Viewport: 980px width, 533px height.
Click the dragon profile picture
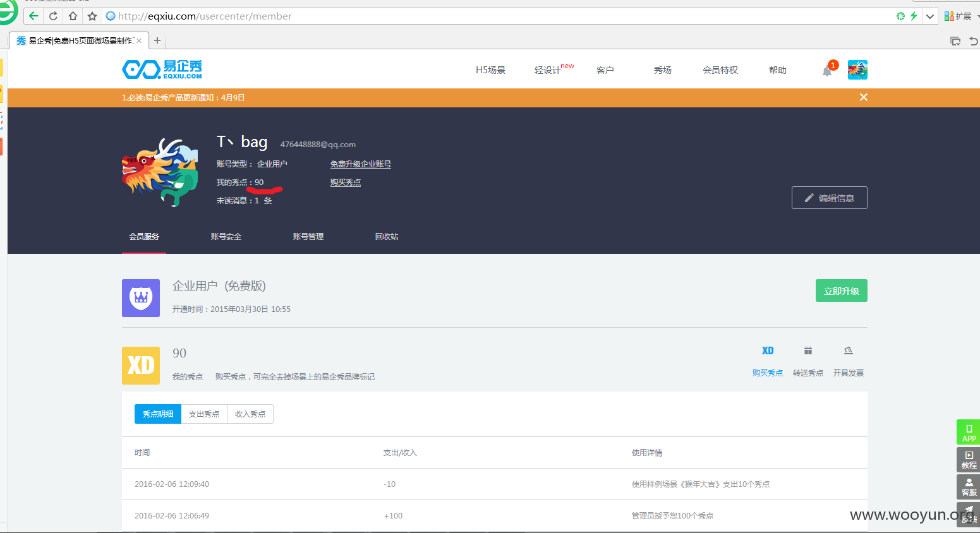click(160, 172)
